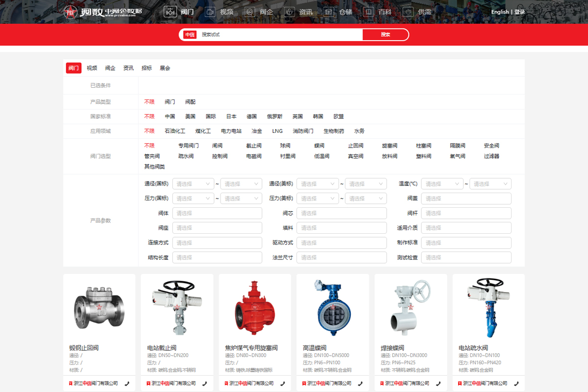Switch to the 招标 tab
The image size is (588, 392).
click(147, 69)
